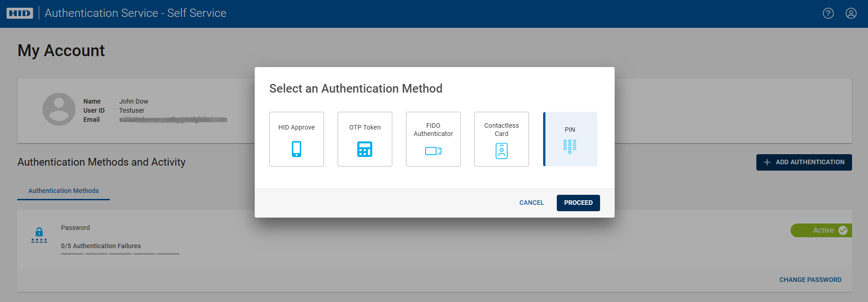
Task: Click the Password lock icon
Action: 39,234
